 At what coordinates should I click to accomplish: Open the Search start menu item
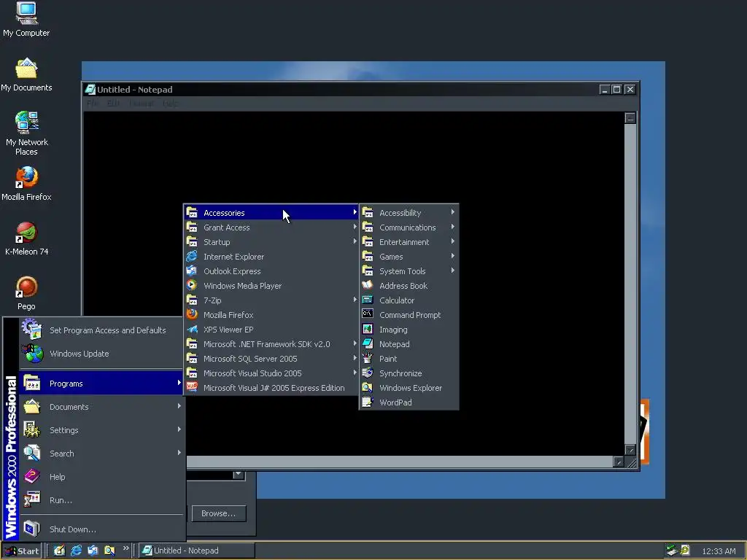[101, 454]
